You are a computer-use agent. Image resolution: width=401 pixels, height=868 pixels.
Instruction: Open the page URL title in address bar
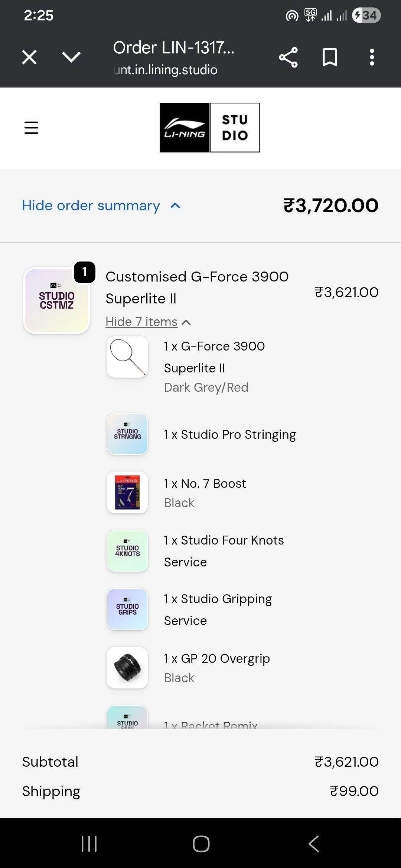(174, 57)
